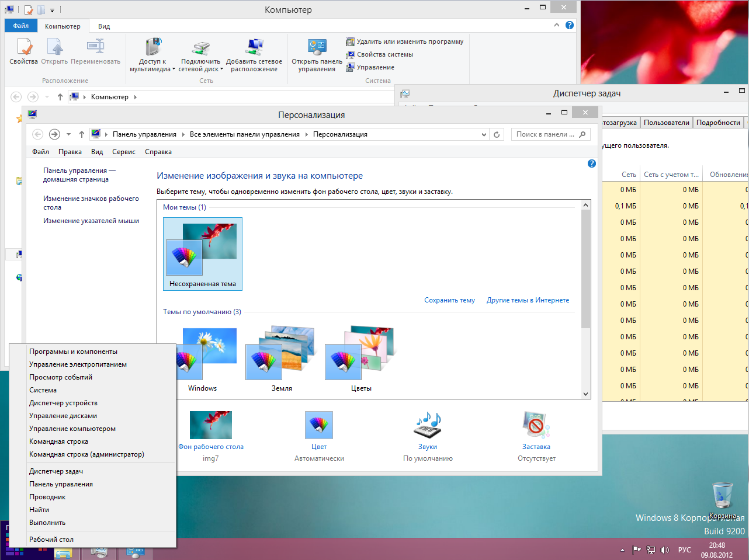Screen dimensions: 749x560
Task: Go to Панель управления — домашняя страница
Action: click(x=79, y=175)
